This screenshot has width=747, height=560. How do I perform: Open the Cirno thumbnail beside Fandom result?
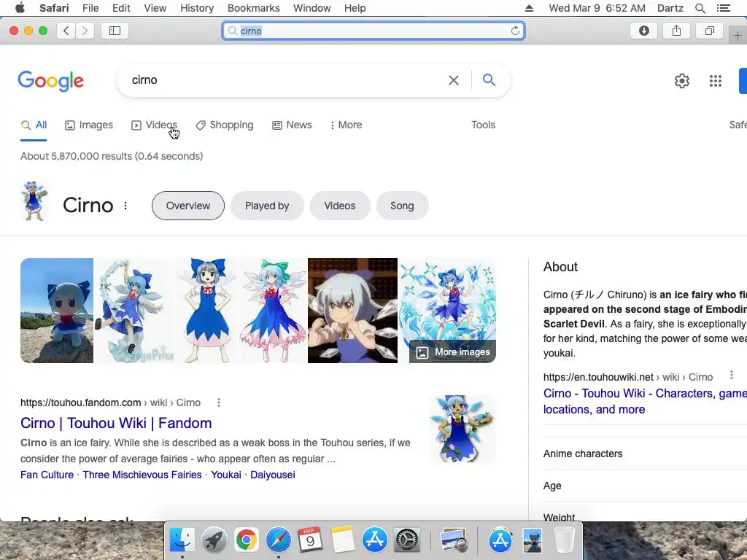pyautogui.click(x=462, y=428)
